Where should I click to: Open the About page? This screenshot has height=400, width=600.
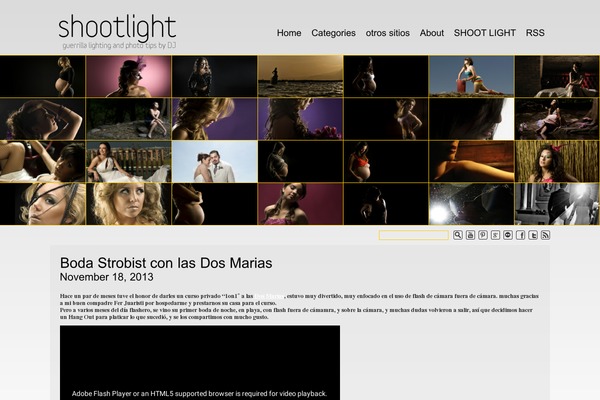click(x=432, y=33)
